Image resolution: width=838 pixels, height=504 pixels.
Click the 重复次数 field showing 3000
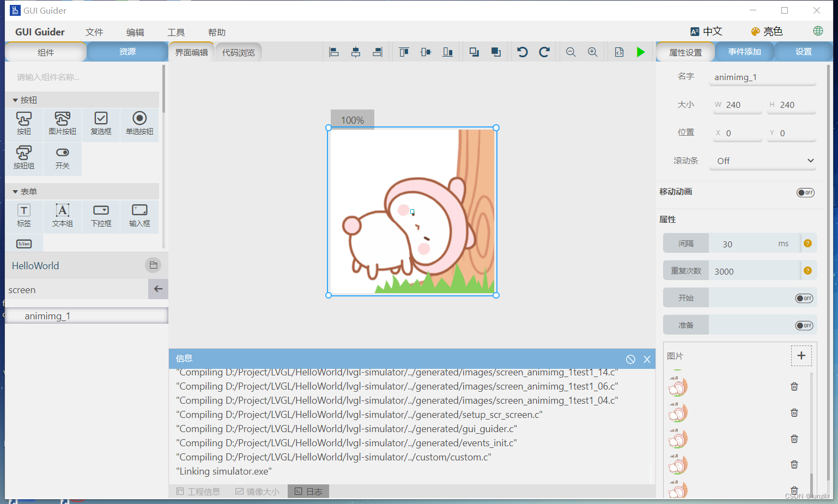pyautogui.click(x=755, y=271)
